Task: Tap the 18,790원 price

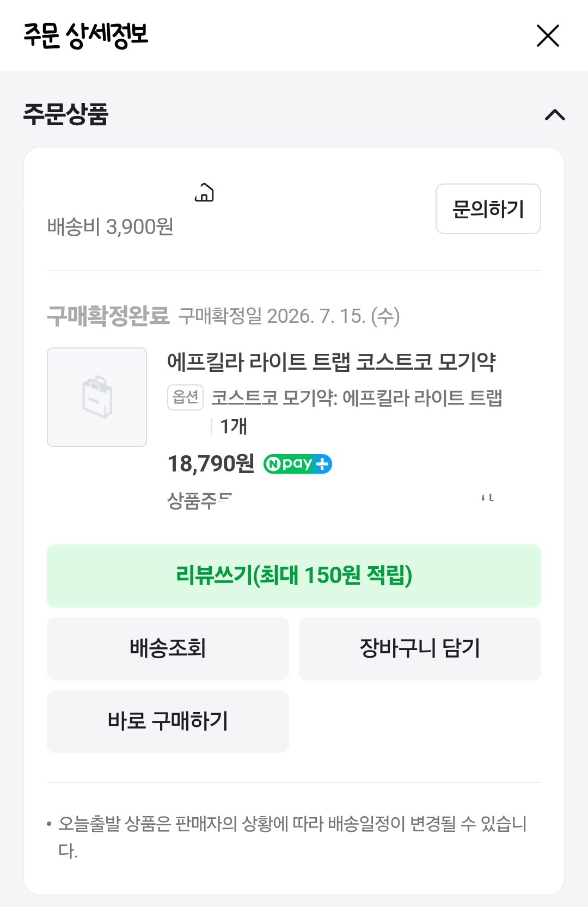Action: point(211,464)
